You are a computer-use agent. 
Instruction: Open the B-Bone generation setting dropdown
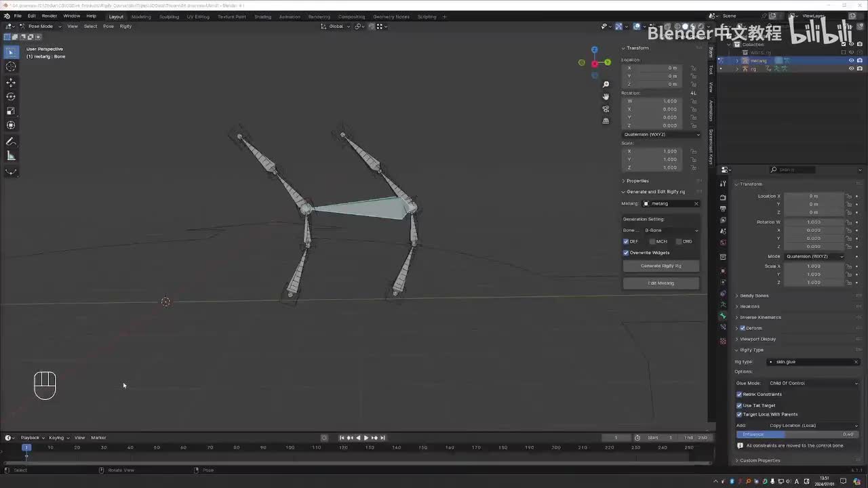pos(671,230)
